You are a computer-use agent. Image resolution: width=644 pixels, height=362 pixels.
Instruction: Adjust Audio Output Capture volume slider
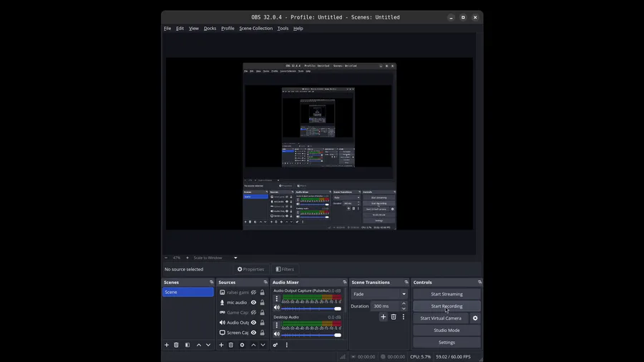311,308
